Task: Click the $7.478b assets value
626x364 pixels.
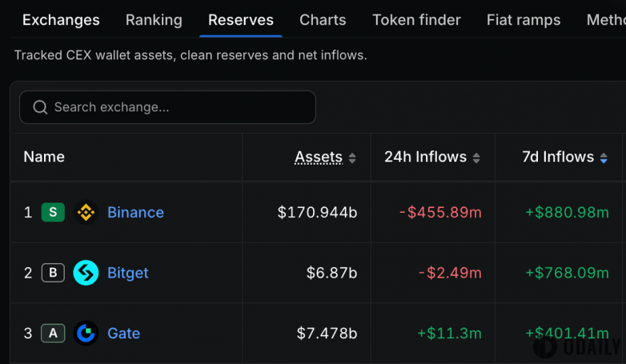Action: [x=327, y=334]
